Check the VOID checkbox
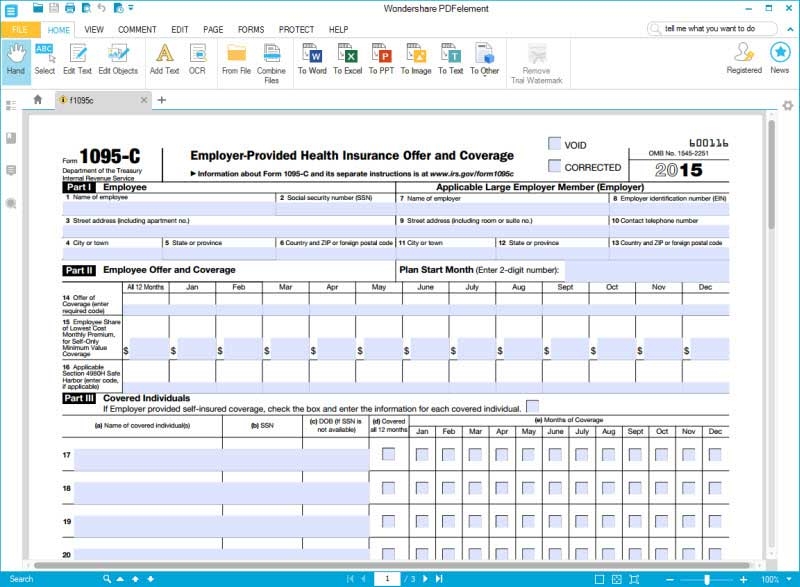The height and width of the screenshot is (587, 800). pos(554,144)
